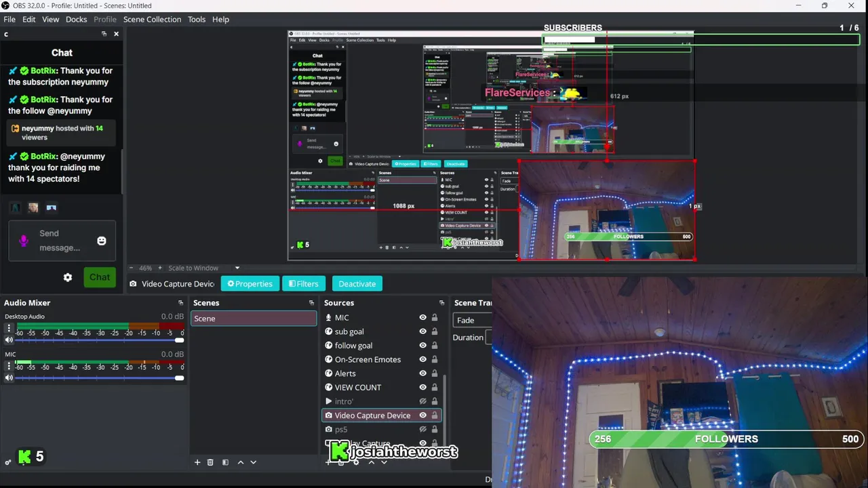The height and width of the screenshot is (488, 868).
Task: Click the Send message input field
Action: click(x=62, y=241)
